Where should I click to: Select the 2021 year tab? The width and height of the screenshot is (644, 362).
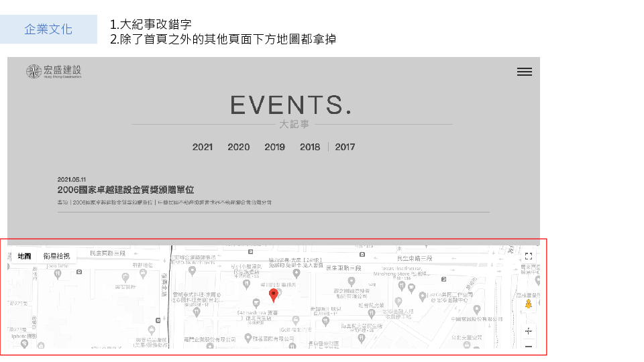203,147
